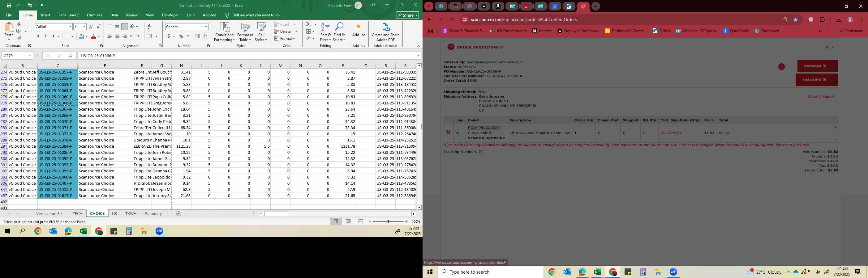
Task: Open the Amazon bookmark
Action: coord(542,31)
